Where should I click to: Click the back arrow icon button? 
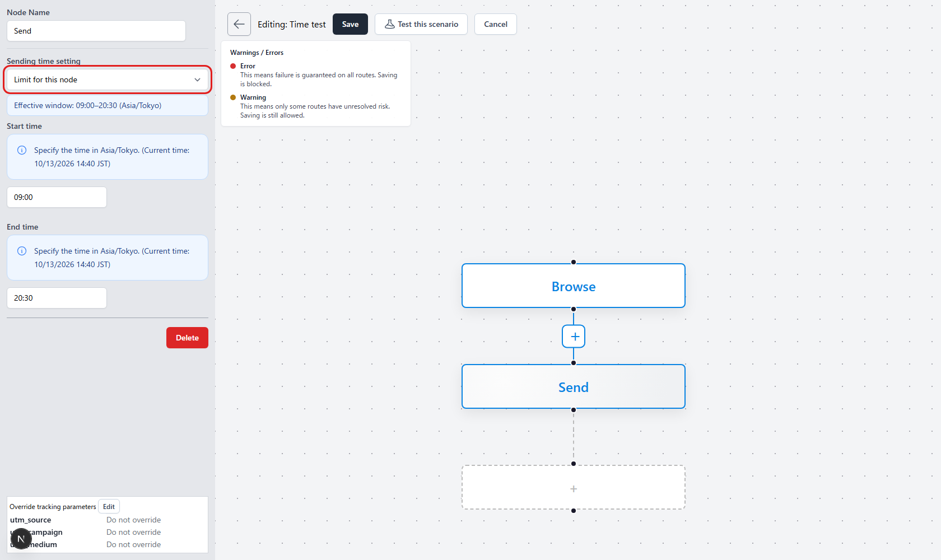click(239, 24)
